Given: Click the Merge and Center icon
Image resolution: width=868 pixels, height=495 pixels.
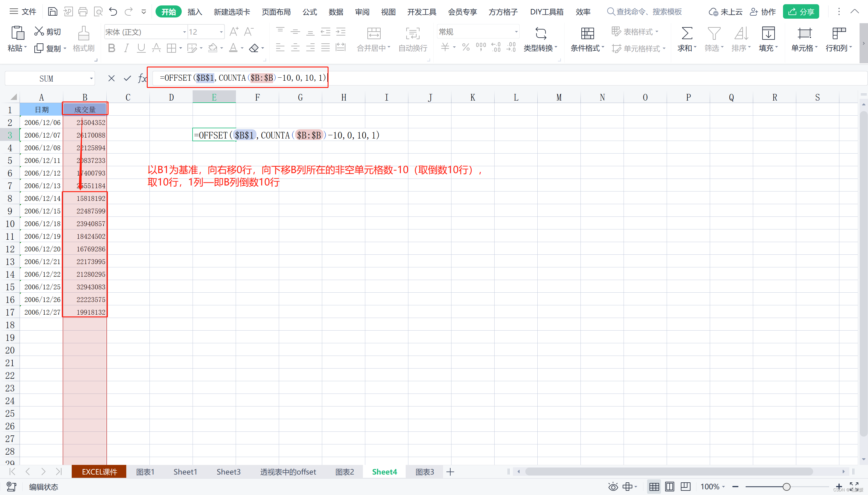Looking at the screenshot, I should (374, 33).
